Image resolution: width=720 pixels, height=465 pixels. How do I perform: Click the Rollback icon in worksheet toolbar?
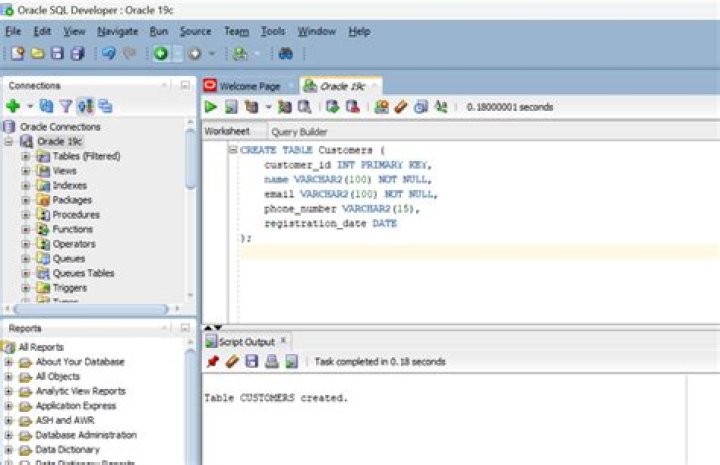click(352, 107)
